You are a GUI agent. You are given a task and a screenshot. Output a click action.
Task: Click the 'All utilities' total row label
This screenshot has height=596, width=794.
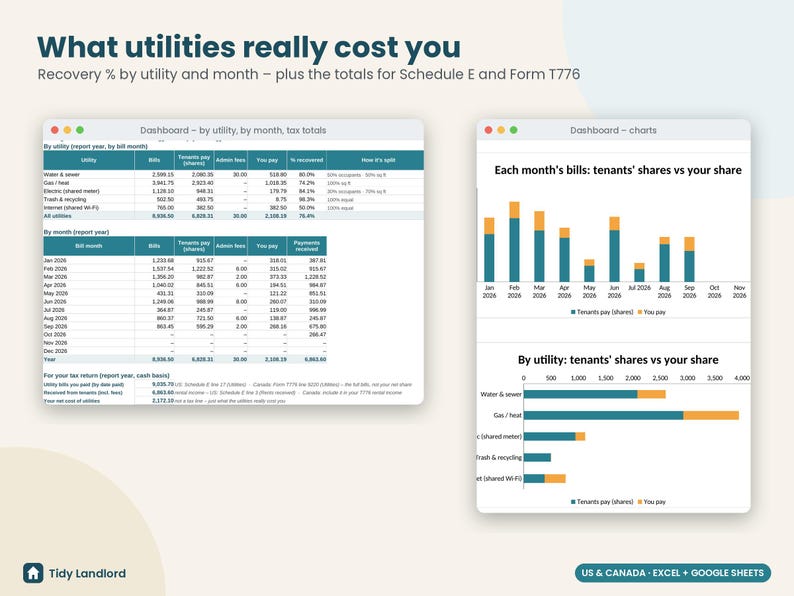tap(57, 216)
